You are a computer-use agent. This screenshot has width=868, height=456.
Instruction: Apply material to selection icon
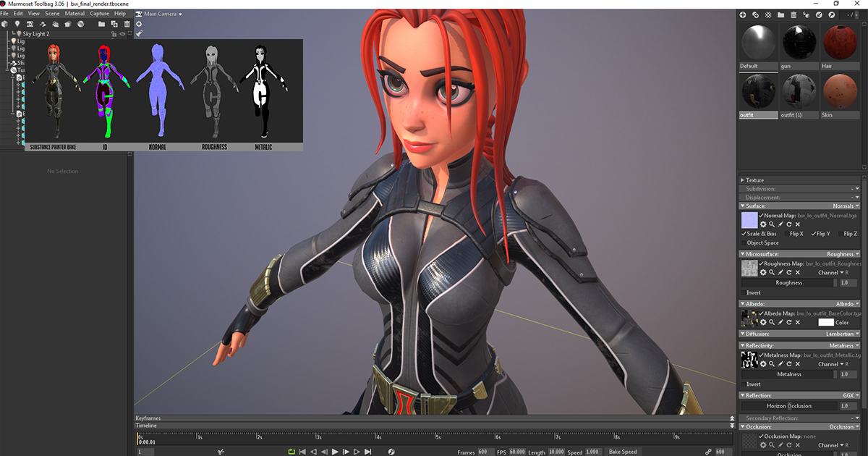[807, 14]
